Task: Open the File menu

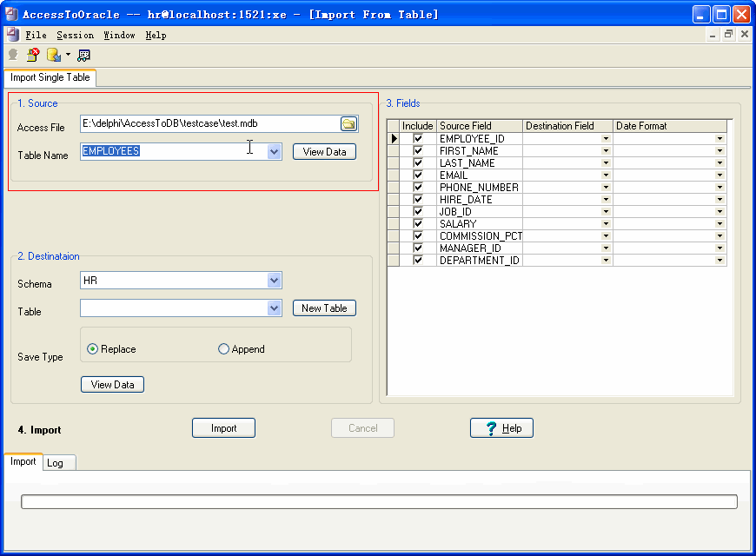Action: pyautogui.click(x=36, y=35)
